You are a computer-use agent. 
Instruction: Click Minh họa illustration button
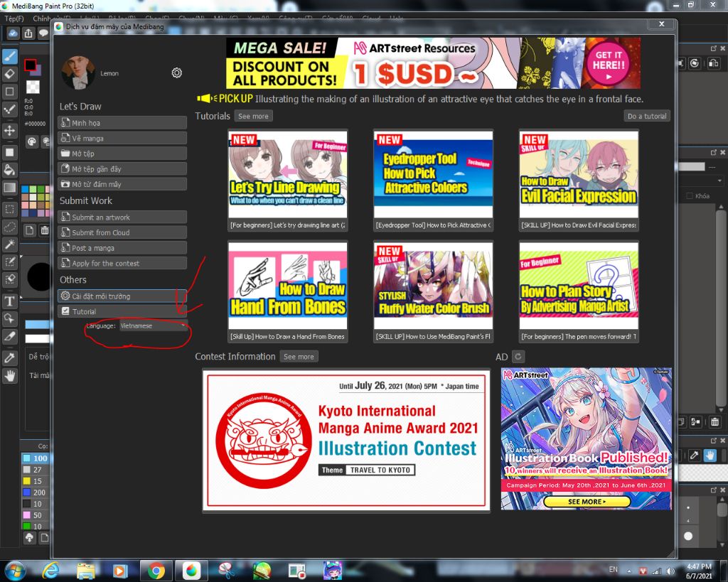pyautogui.click(x=122, y=123)
